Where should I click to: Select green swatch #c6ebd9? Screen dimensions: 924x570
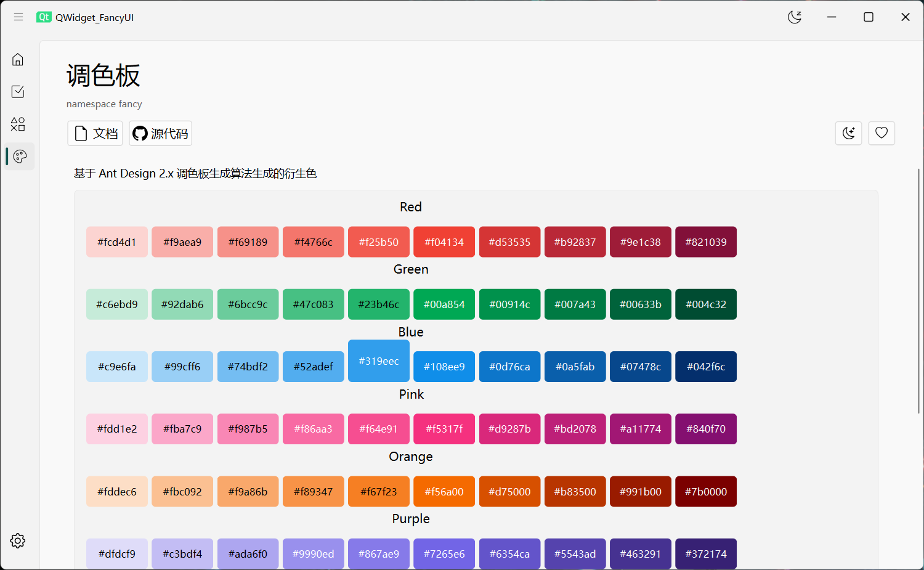click(x=117, y=304)
